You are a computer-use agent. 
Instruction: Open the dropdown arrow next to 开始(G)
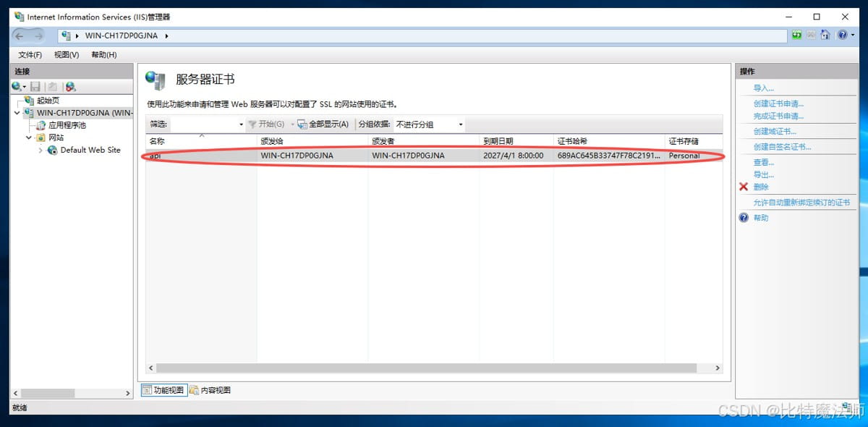click(x=292, y=124)
